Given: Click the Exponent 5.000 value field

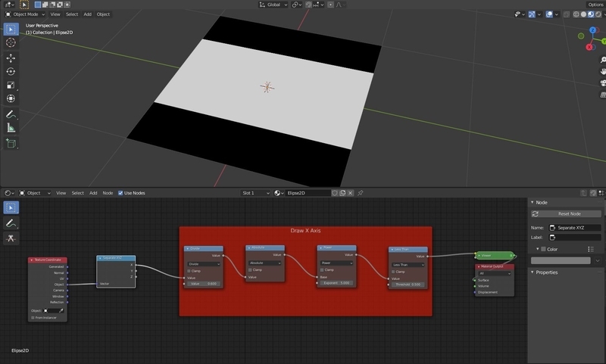Looking at the screenshot, I should (x=336, y=283).
